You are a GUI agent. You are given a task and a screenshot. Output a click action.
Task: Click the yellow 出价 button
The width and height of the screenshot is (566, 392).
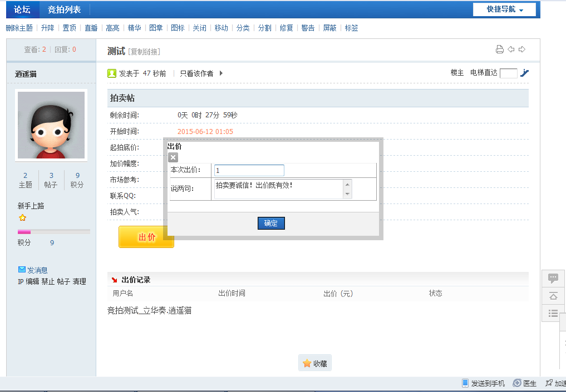click(146, 237)
